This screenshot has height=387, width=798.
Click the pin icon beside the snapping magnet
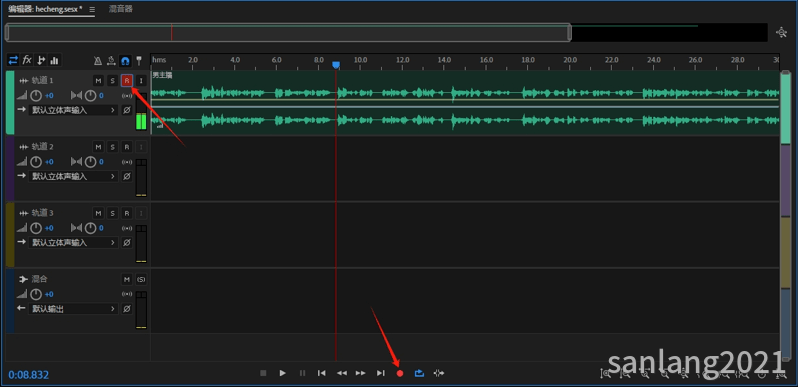[138, 61]
